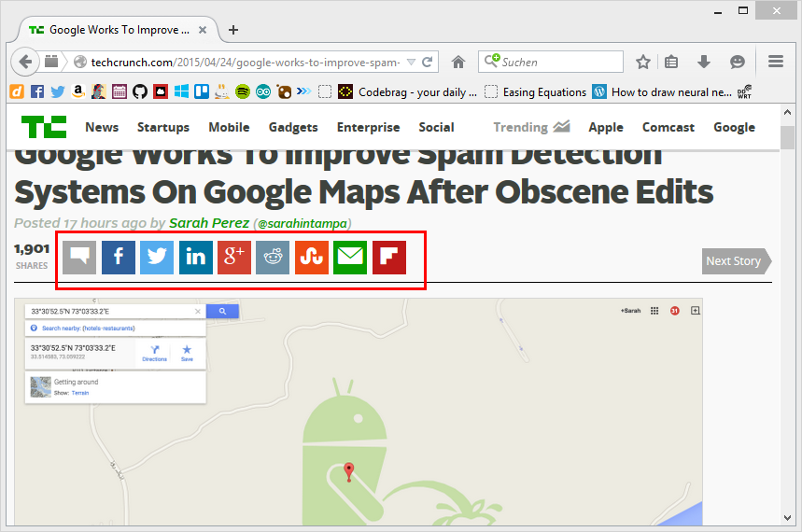This screenshot has width=802, height=532.
Task: Open the Arduino bookmark icon
Action: (263, 92)
